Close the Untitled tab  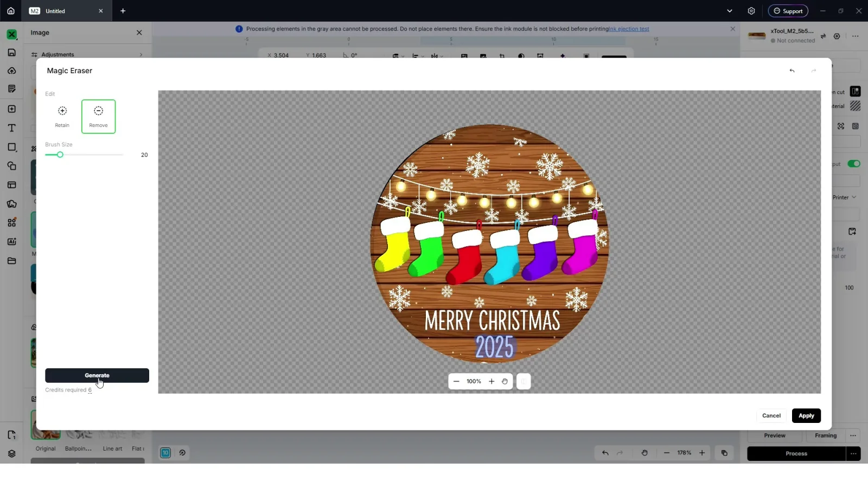pos(101,11)
